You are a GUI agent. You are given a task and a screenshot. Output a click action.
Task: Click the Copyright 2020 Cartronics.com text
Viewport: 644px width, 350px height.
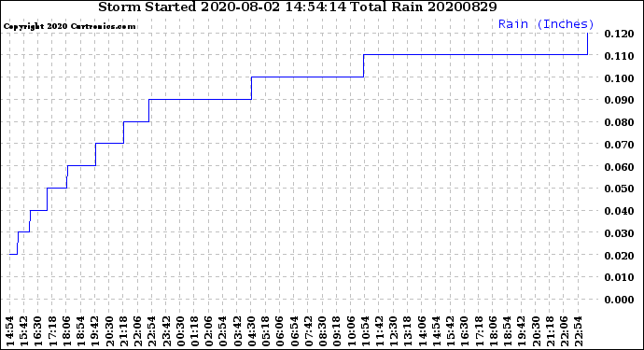69,26
